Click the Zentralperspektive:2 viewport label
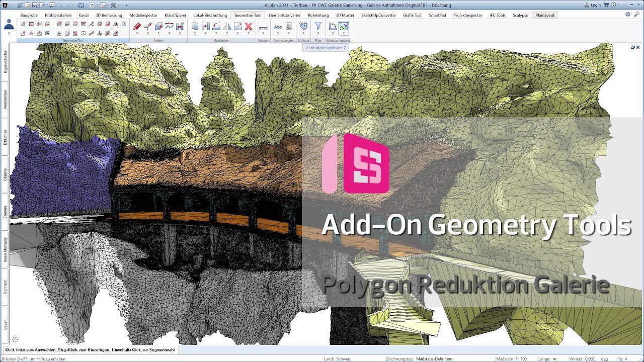 pyautogui.click(x=326, y=48)
